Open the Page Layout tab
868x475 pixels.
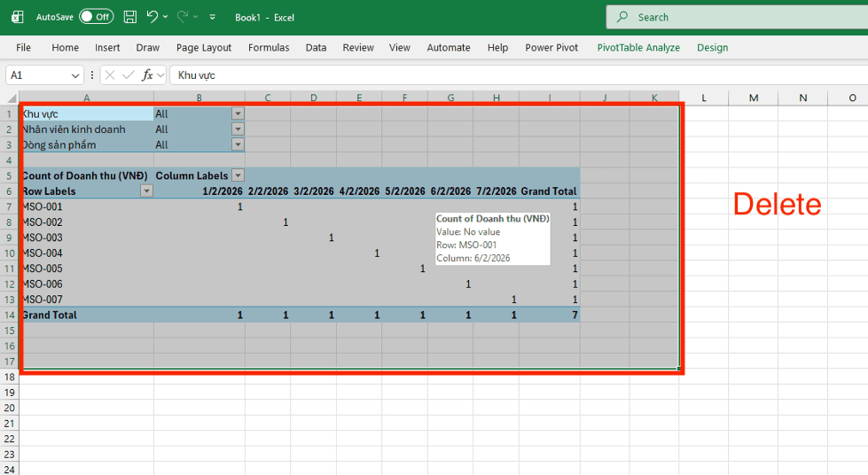pos(204,48)
